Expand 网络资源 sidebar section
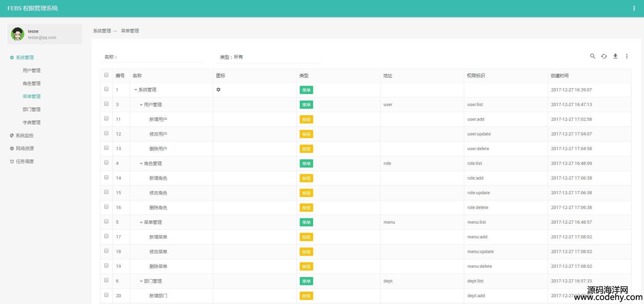Viewport: 644px width, 304px height. [25, 148]
